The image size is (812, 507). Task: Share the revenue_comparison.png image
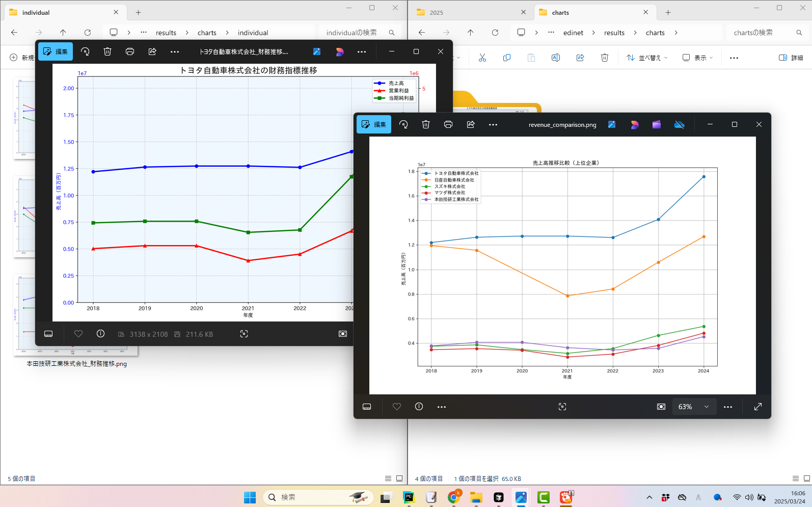471,124
